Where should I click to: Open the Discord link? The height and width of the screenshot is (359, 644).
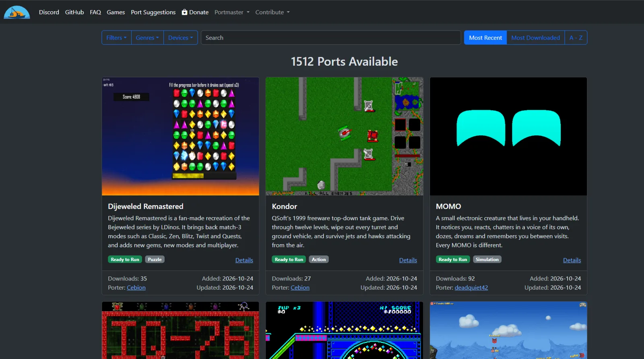49,12
